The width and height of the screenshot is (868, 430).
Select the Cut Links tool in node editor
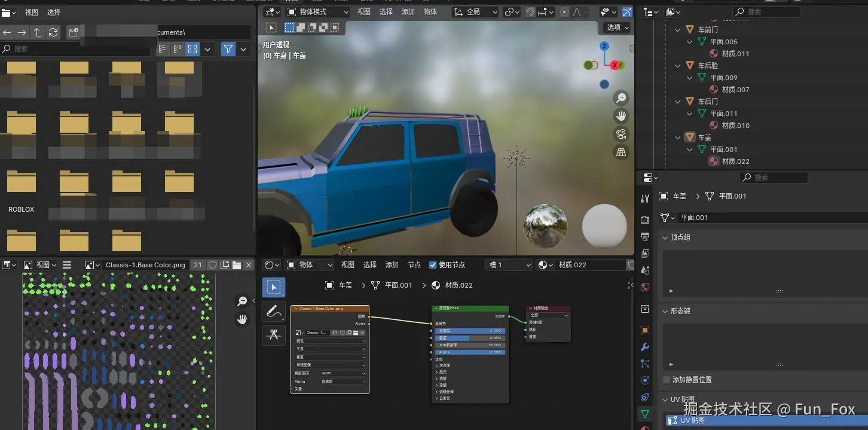tap(274, 335)
